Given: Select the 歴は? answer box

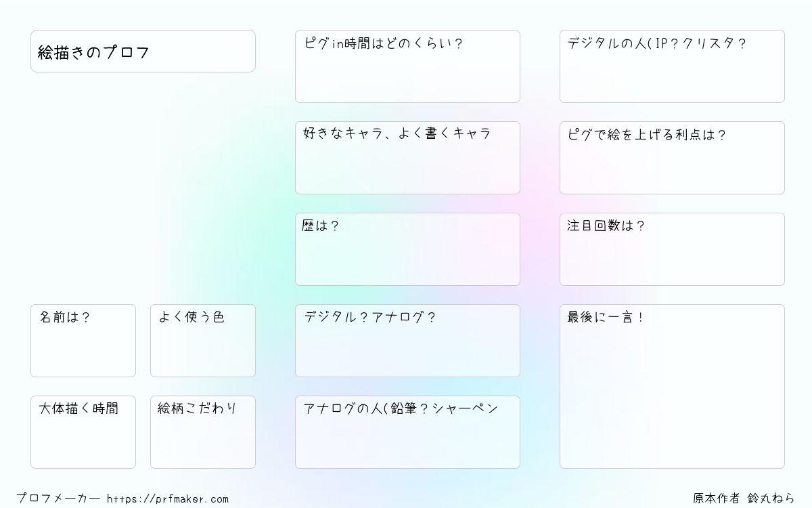Looking at the screenshot, I should (x=407, y=249).
